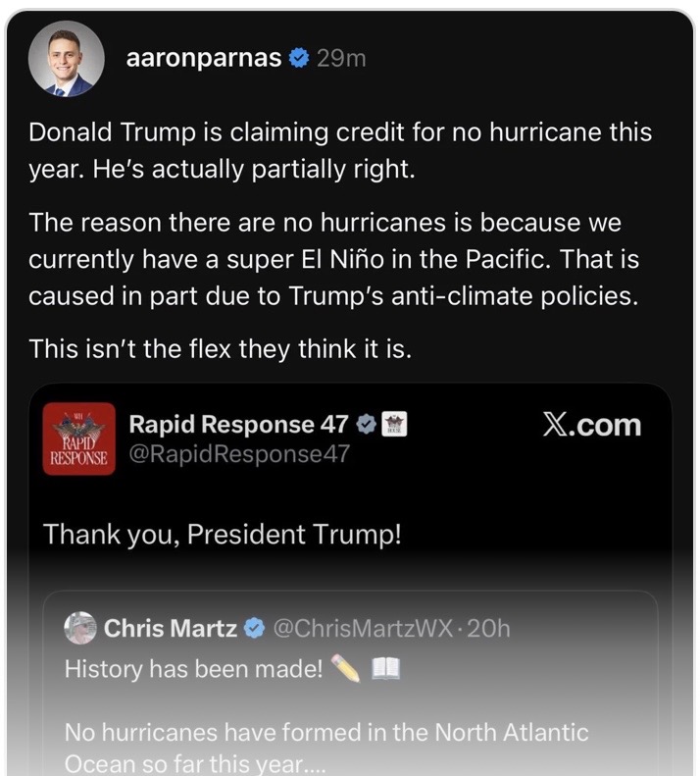Expand the truncated 'No hurricanes have formed' text
This screenshot has width=700, height=776.
326,748
